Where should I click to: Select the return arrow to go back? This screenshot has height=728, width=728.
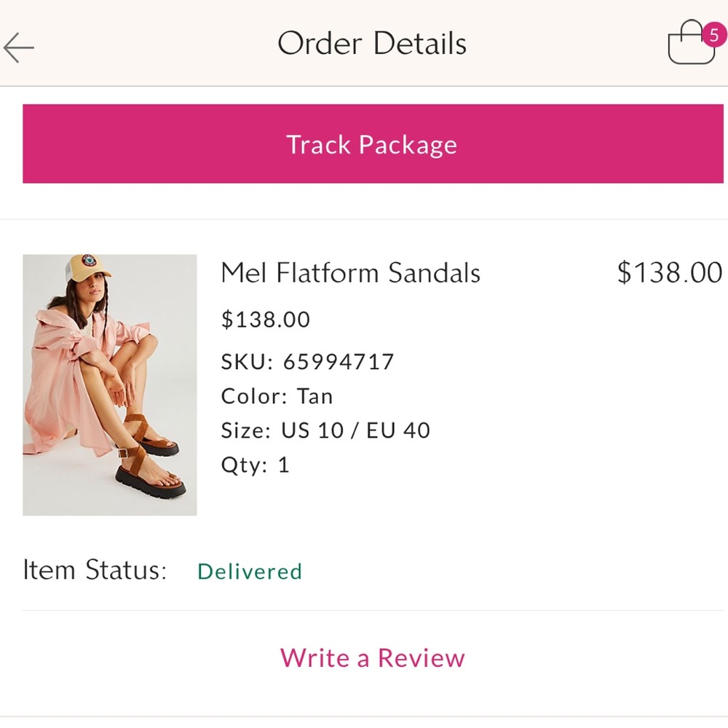(x=20, y=47)
